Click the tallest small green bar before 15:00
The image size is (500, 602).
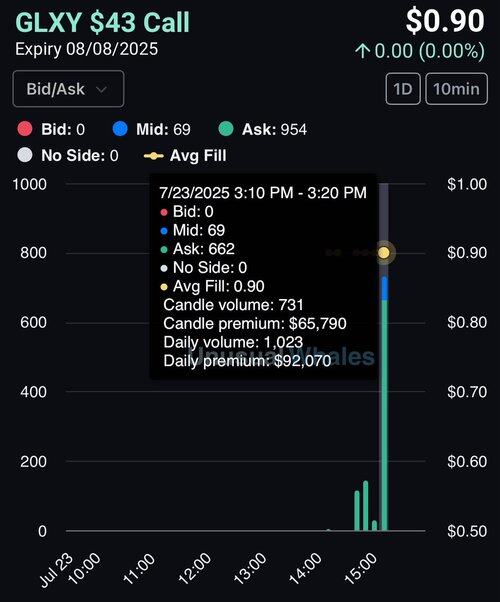coord(366,506)
